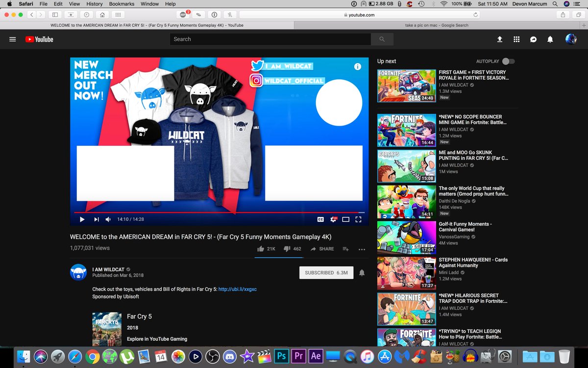Image resolution: width=588 pixels, height=368 pixels.
Task: Like the video with thumbs up
Action: pos(267,249)
